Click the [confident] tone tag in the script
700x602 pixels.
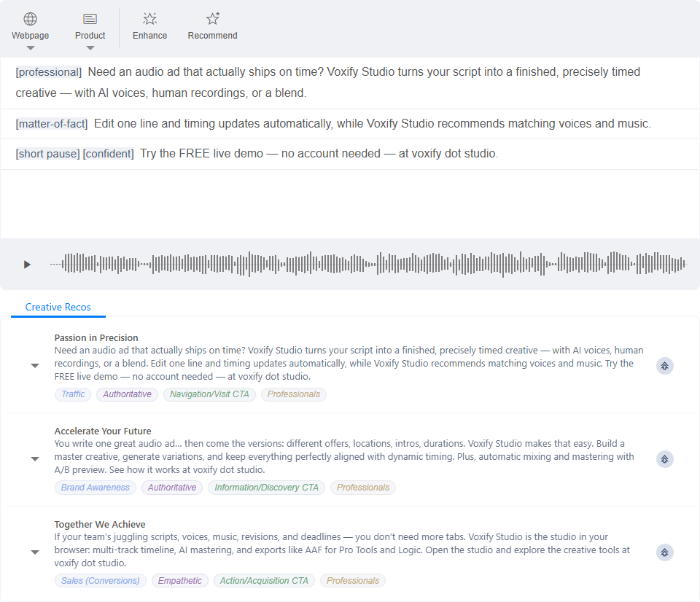click(x=109, y=154)
